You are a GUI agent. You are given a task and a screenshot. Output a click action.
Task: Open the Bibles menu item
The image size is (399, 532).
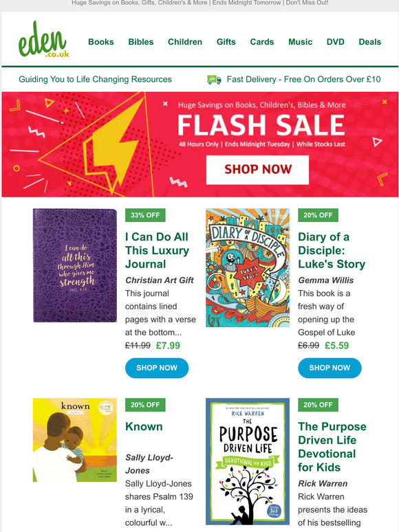(x=141, y=42)
